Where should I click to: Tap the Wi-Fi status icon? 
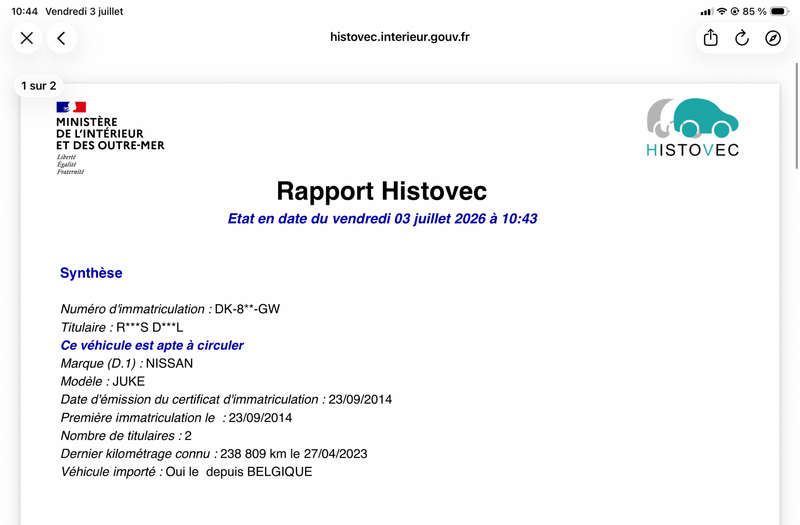click(721, 11)
